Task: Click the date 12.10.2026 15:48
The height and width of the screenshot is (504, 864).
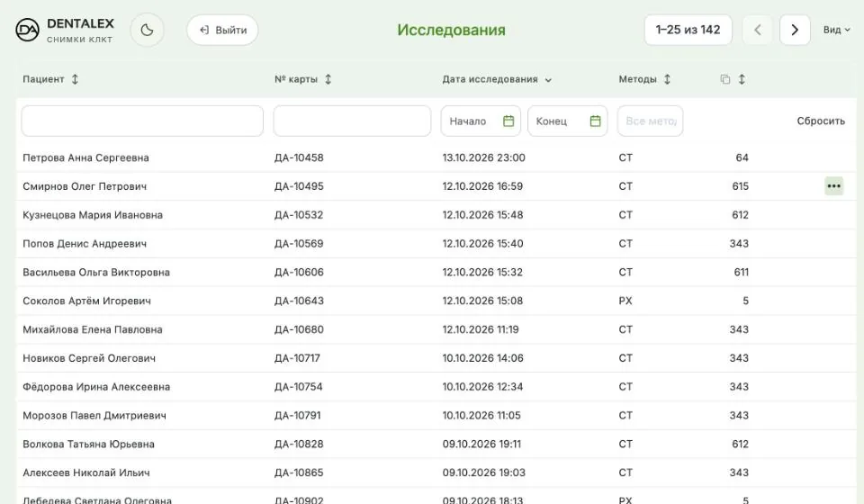Action: pyautogui.click(x=482, y=215)
